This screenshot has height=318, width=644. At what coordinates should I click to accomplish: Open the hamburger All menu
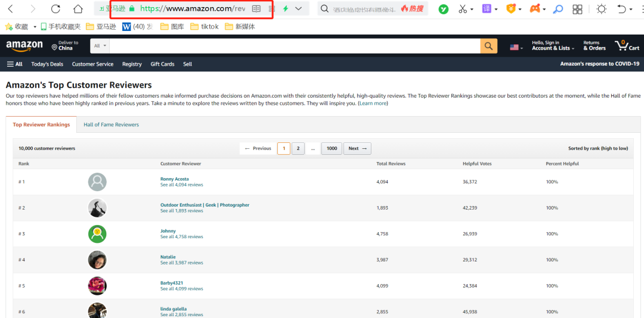(15, 64)
